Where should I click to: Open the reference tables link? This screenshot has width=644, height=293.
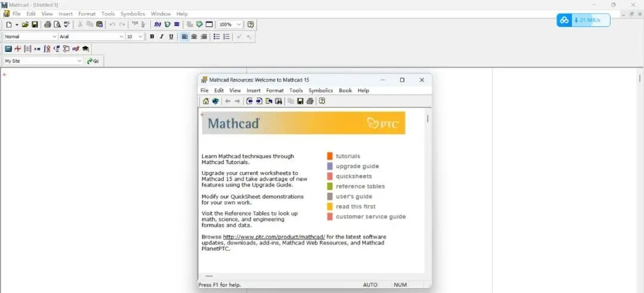click(360, 187)
